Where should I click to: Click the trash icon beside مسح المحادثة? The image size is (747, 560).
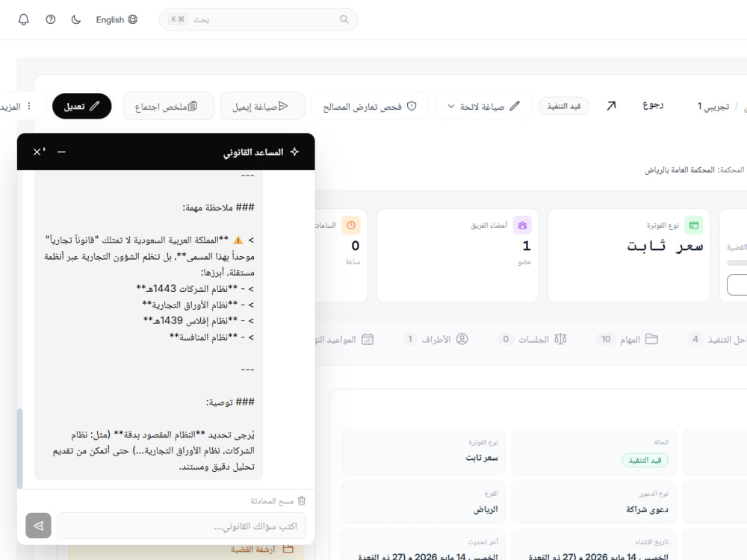click(302, 501)
